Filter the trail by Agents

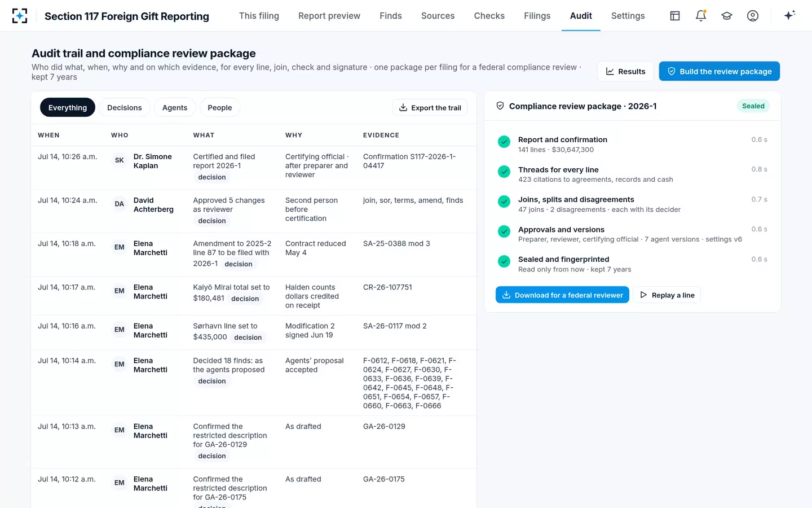pos(175,108)
